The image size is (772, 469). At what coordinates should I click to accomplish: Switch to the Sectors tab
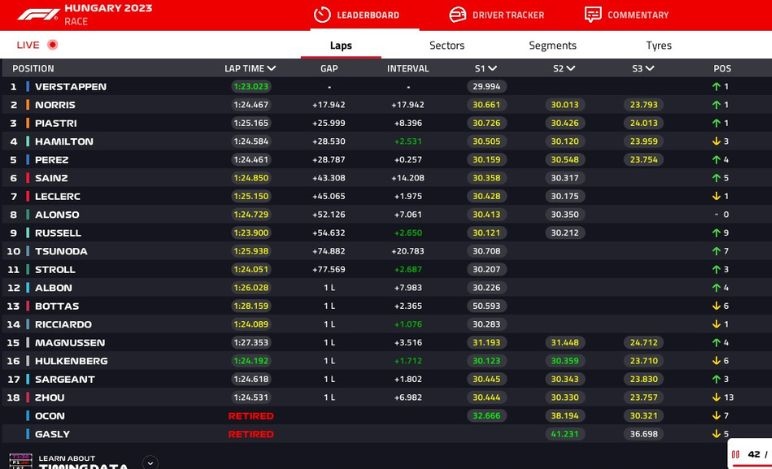(x=447, y=45)
